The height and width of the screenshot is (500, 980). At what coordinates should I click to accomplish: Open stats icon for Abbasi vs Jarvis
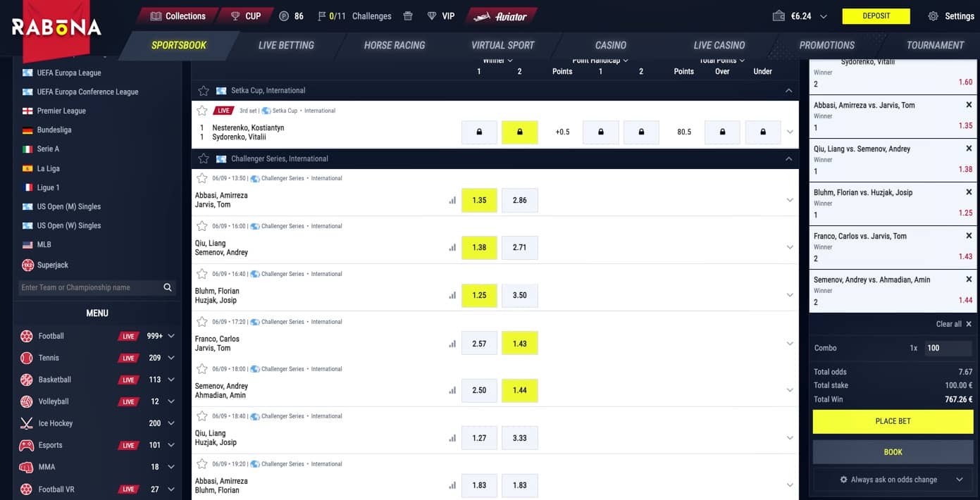tap(452, 201)
